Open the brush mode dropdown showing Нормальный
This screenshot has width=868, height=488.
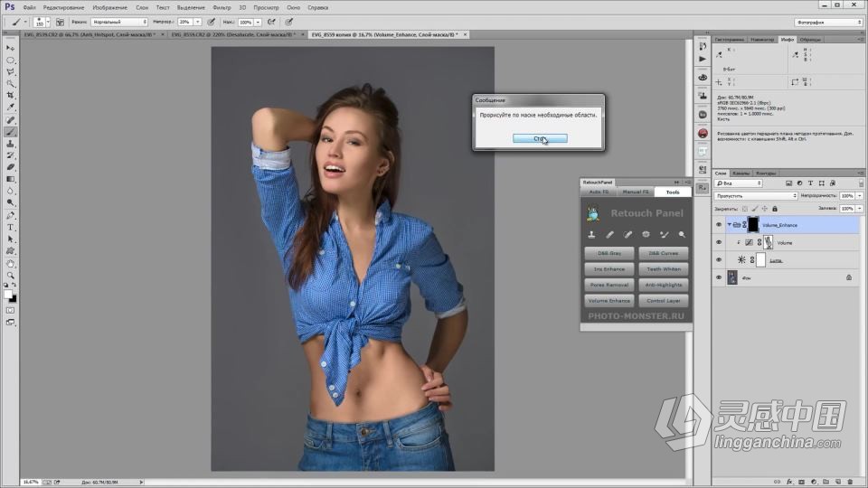click(118, 22)
